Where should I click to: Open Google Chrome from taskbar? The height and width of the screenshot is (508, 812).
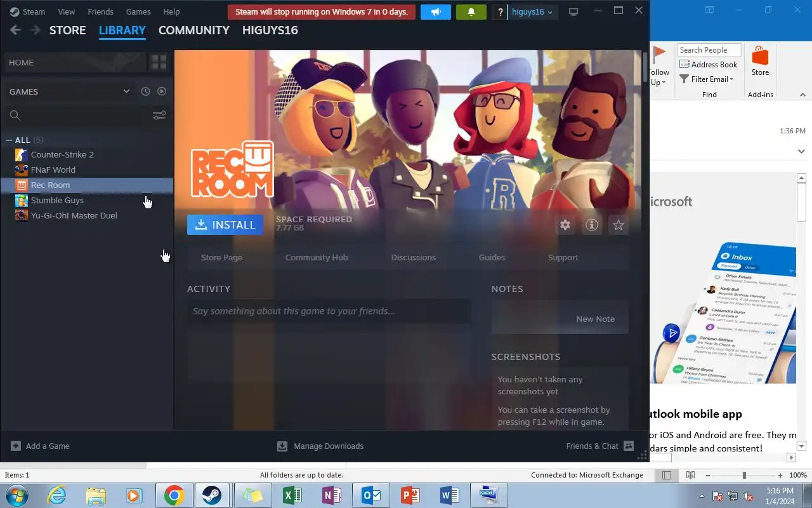(x=174, y=495)
